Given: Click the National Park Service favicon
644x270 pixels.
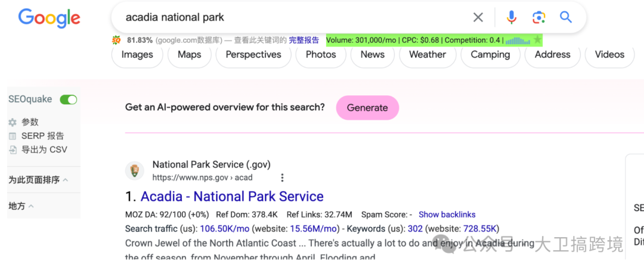Looking at the screenshot, I should (x=135, y=171).
